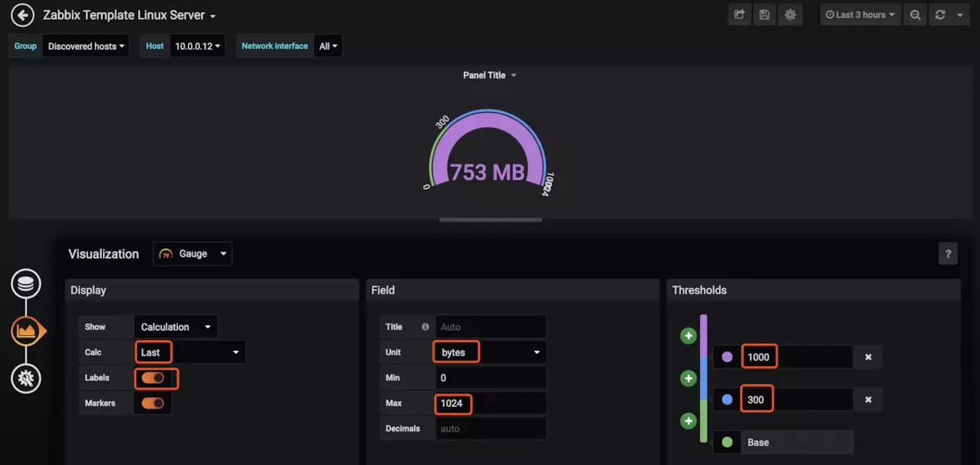Click the Title field info icon
980x465 pixels.
point(425,327)
